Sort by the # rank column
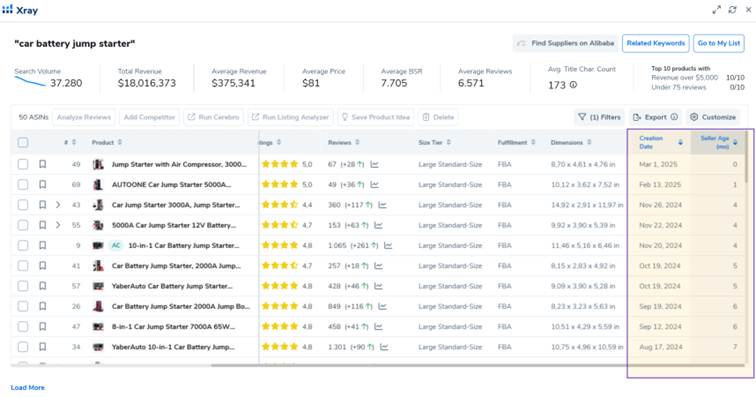This screenshot has width=756, height=397. point(74,142)
